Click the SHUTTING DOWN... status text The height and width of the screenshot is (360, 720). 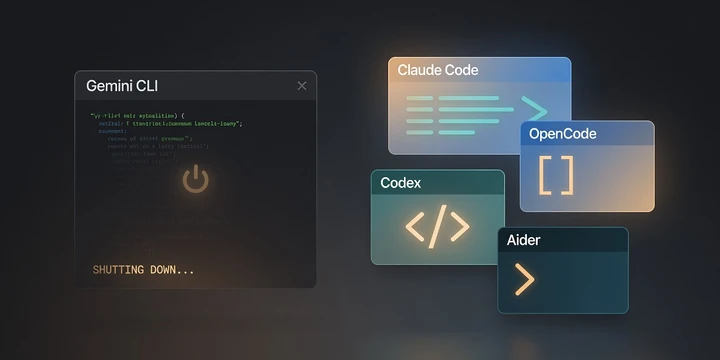tap(143, 270)
